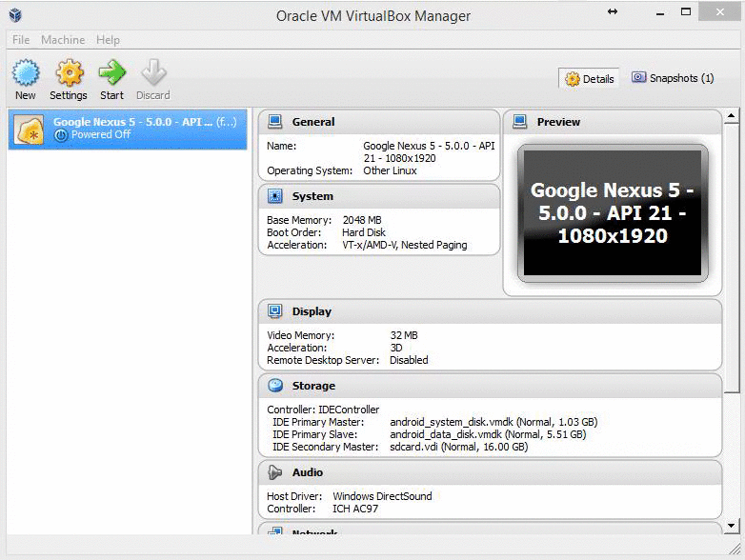Click the System section chip icon
The height and width of the screenshot is (560, 745).
(x=275, y=195)
